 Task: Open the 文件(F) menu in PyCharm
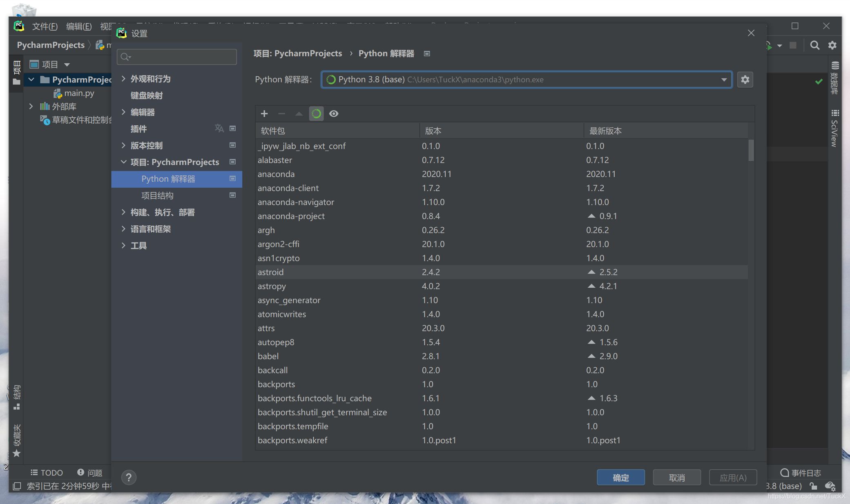45,26
